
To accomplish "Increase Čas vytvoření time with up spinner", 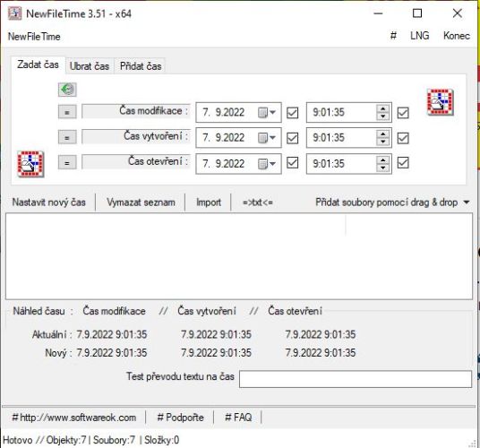I will tap(383, 134).
